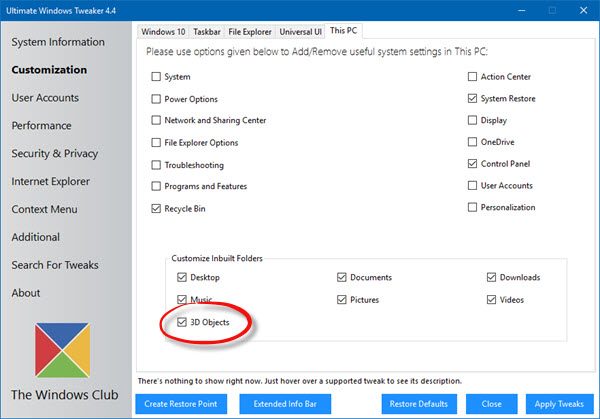Uncheck Recycle Bin

pos(156,209)
